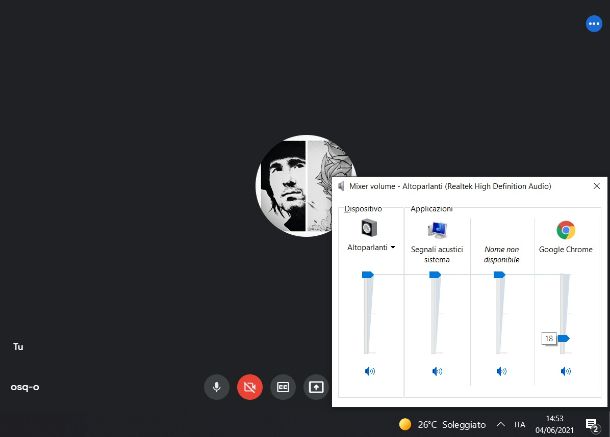Close the Mixer volume window
610x437 pixels.
pos(596,186)
